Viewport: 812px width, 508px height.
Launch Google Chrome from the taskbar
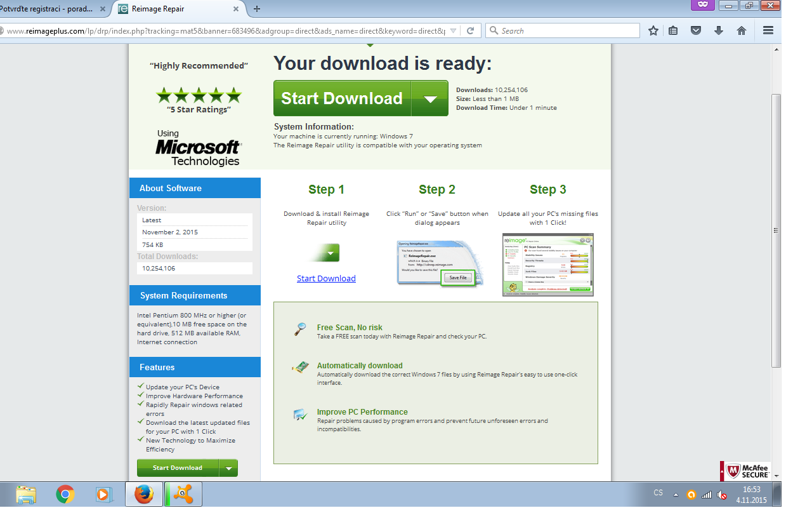(x=65, y=494)
